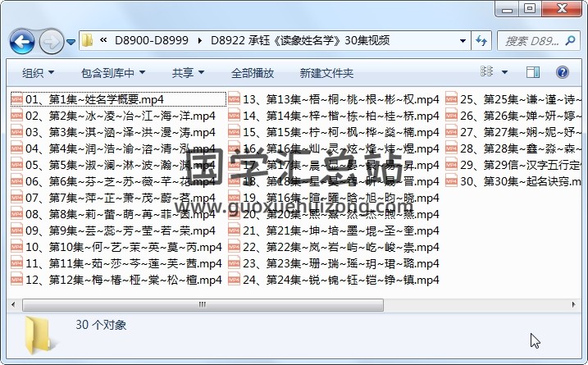
Task: Click D8900-D8999 breadcrumb in address bar
Action: (152, 40)
